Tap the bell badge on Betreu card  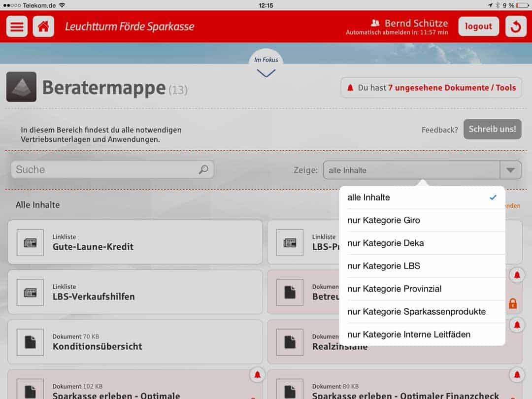tap(517, 275)
